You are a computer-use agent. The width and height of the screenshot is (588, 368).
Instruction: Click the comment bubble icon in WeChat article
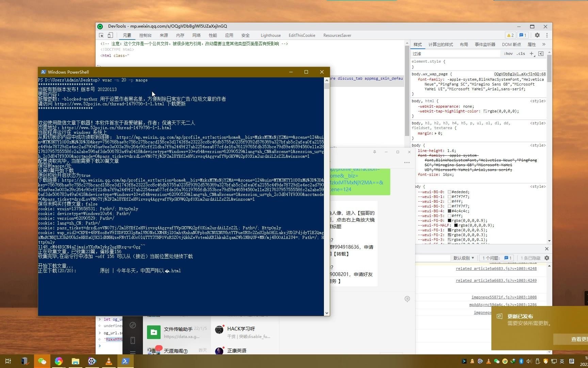coord(407,299)
